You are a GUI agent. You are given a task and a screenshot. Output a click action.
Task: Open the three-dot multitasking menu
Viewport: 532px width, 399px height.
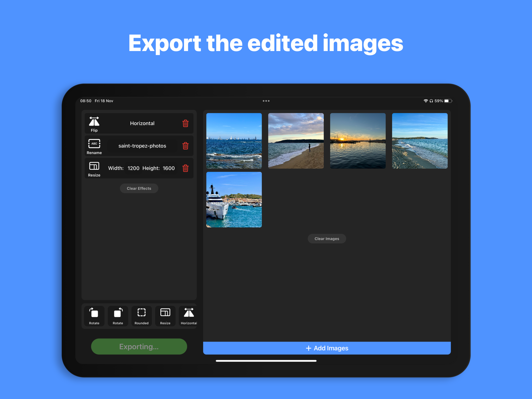tap(266, 101)
